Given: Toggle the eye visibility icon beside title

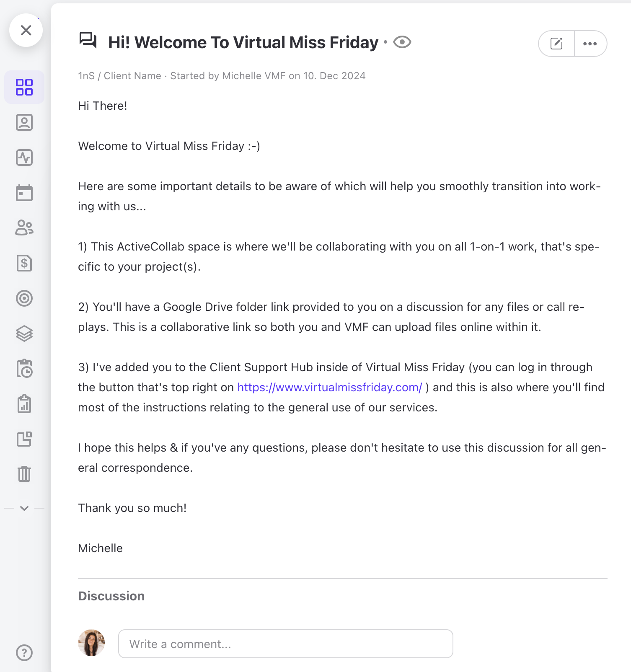Looking at the screenshot, I should coord(402,42).
